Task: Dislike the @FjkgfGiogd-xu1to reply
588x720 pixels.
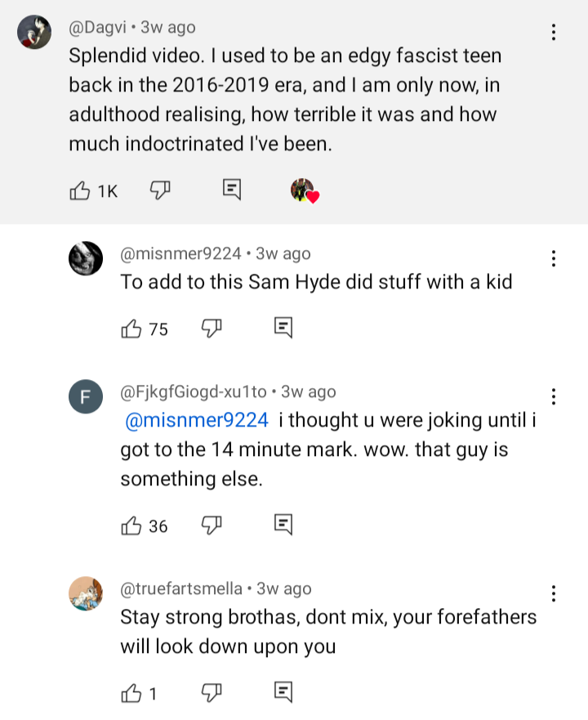Action: (x=211, y=526)
